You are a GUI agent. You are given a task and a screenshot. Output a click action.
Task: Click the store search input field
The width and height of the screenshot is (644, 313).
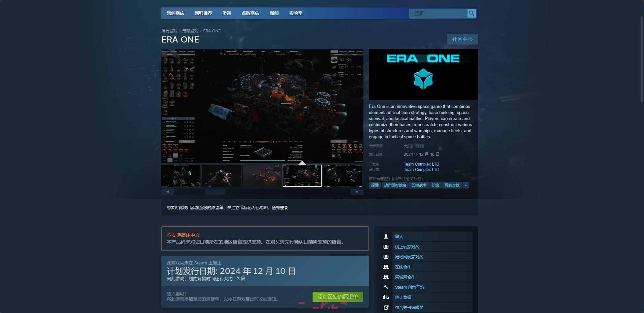[438, 13]
